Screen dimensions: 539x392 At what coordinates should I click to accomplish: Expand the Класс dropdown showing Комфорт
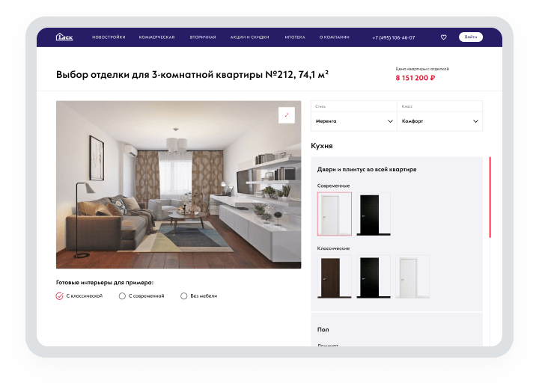(439, 120)
